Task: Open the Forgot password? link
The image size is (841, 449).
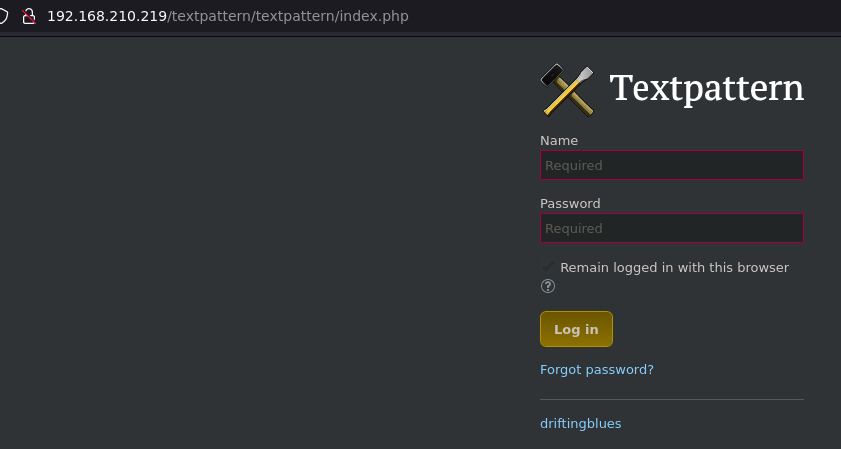Action: coord(596,370)
